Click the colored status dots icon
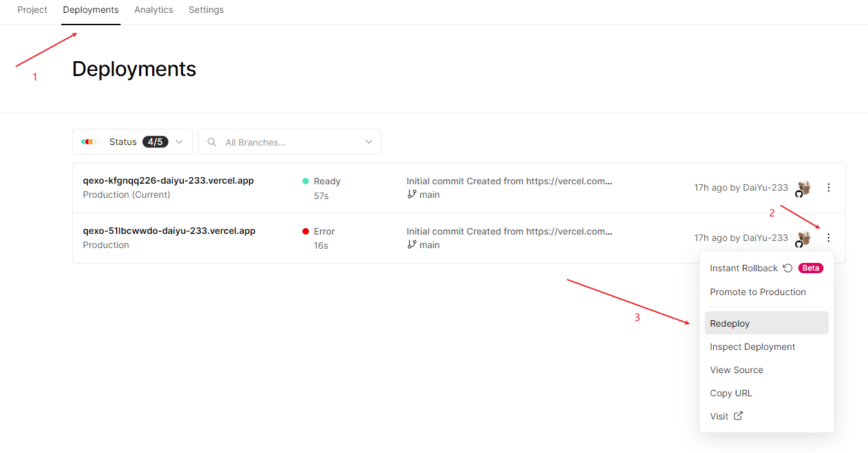 [x=91, y=142]
